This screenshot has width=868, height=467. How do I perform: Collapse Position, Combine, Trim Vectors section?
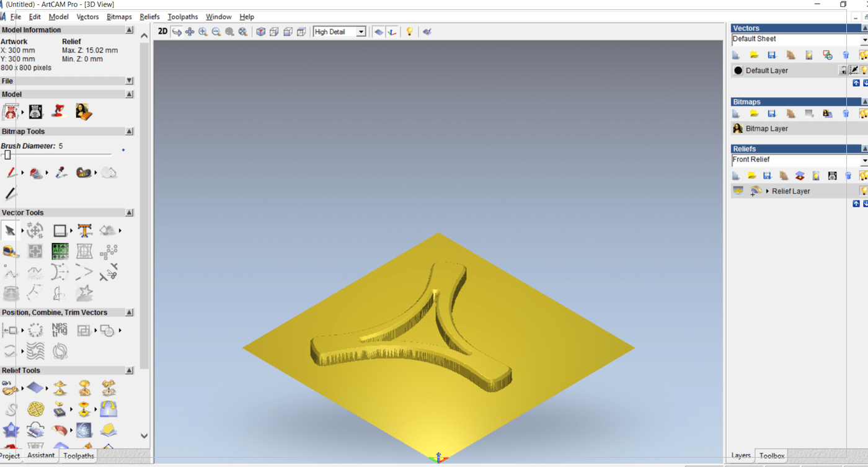pyautogui.click(x=129, y=313)
